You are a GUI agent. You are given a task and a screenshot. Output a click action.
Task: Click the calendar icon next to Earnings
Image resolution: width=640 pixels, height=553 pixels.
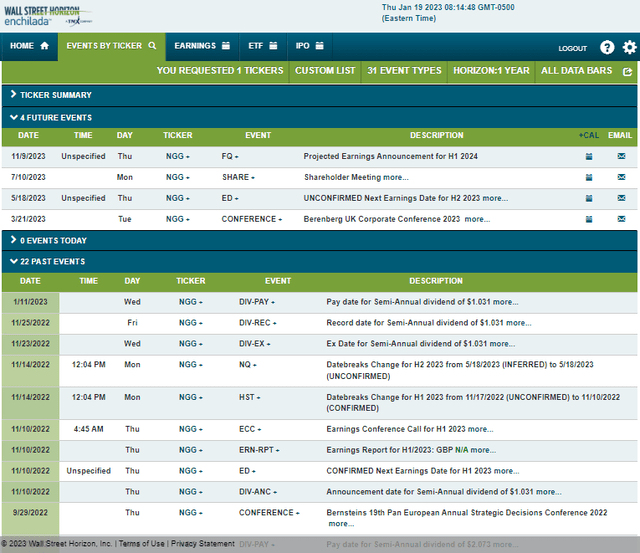[x=226, y=46]
